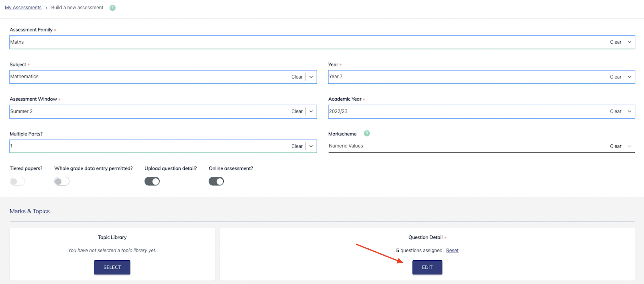The image size is (644, 284).
Task: Clear the Multiple Parts value
Action: pyautogui.click(x=297, y=146)
